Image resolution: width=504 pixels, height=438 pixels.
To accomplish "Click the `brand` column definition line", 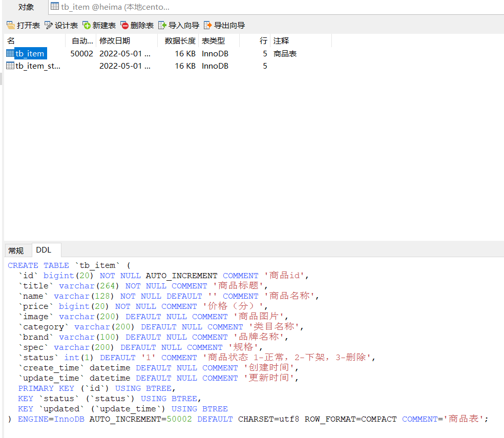I will tap(153, 337).
